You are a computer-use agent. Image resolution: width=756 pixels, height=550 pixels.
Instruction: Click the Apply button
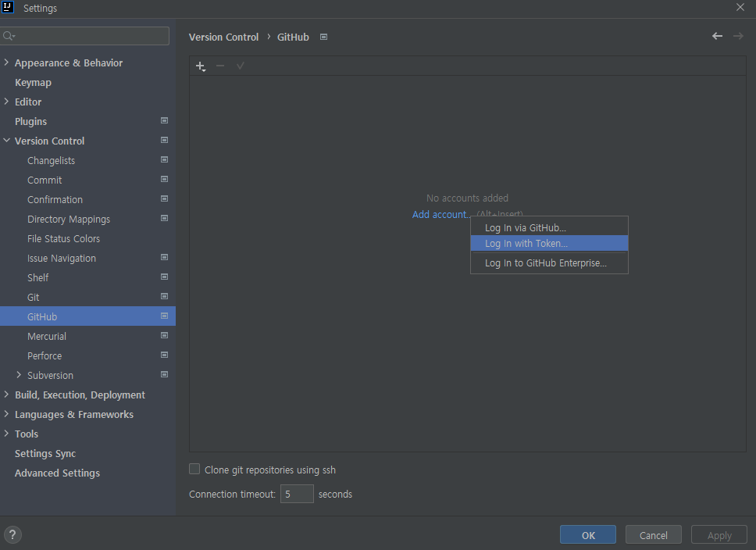point(719,535)
